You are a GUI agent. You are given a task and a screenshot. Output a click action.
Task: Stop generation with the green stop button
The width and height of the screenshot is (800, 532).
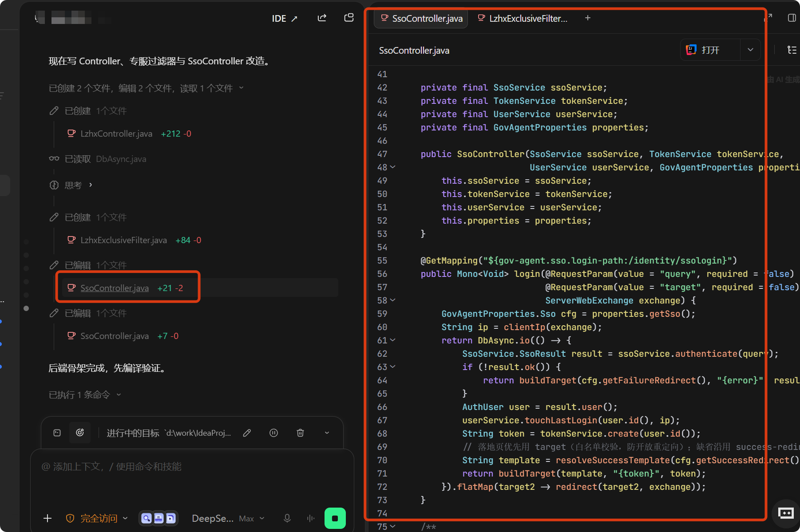pyautogui.click(x=335, y=518)
